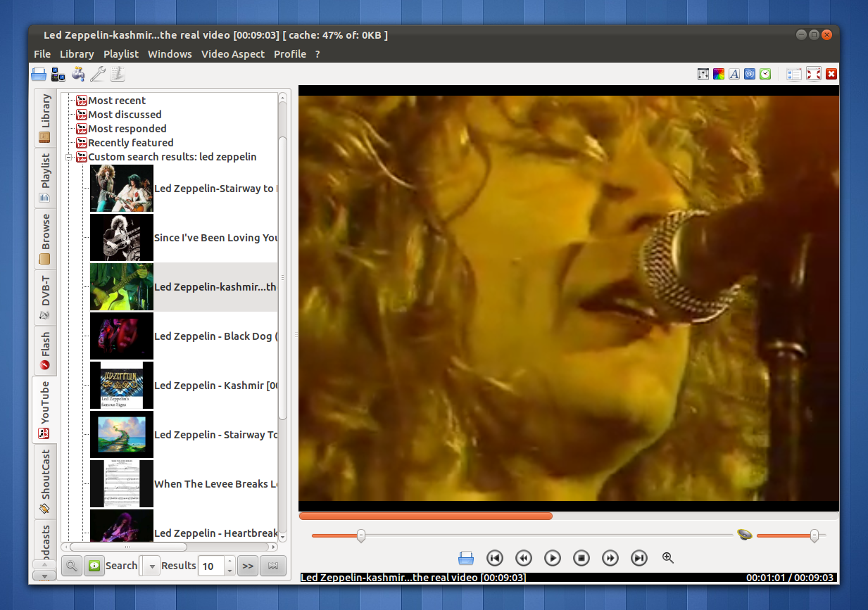Skip to the previous track
The image size is (868, 610).
pos(495,558)
